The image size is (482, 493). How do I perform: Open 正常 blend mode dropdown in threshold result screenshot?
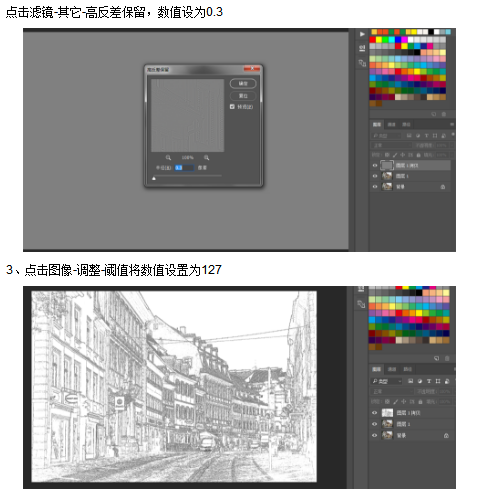pos(392,391)
